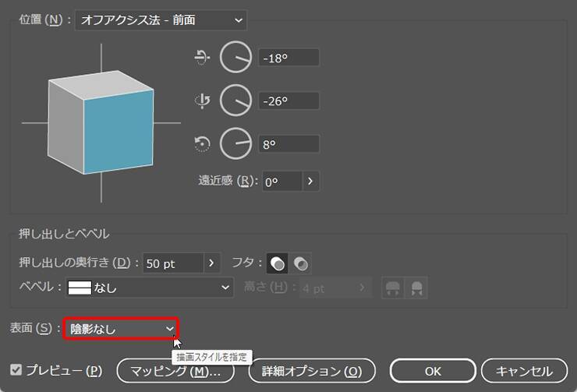Expand the bevel height slider arrow
This screenshot has height=392, width=577.
click(x=363, y=288)
